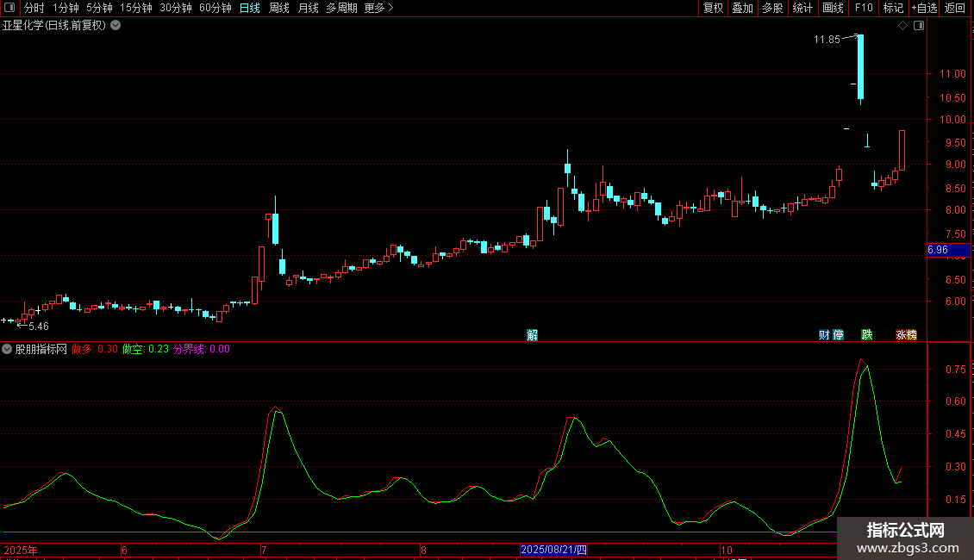Expand the 股朋指标网 indicator menu arrow
974x560 pixels.
coord(8,349)
